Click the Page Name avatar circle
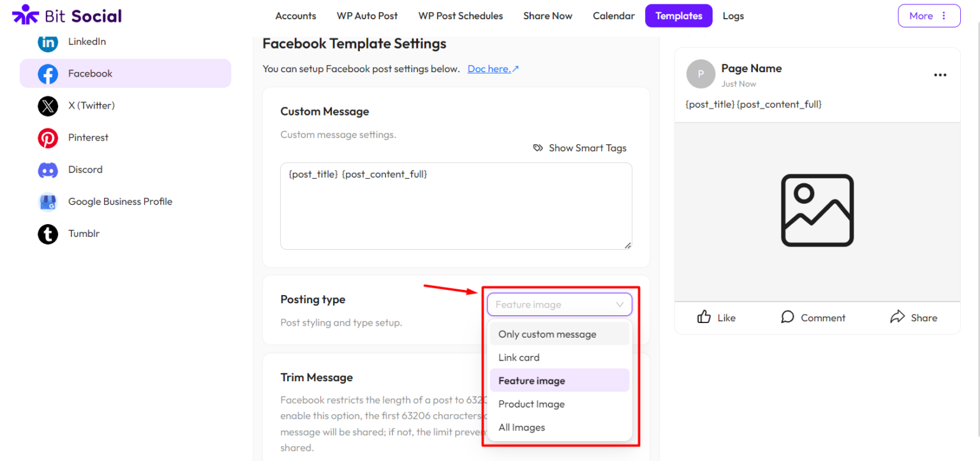Viewport: 980px width, 461px height. (x=701, y=74)
